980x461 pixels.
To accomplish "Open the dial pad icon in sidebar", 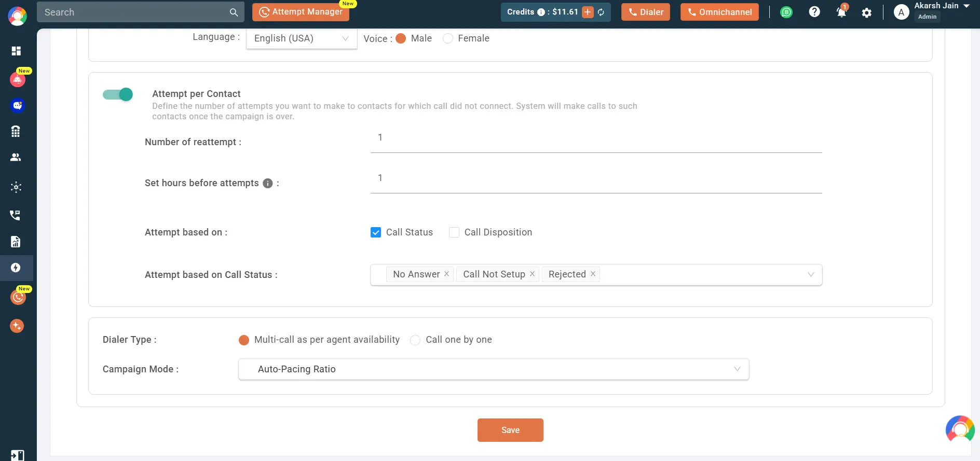I will click(x=16, y=131).
